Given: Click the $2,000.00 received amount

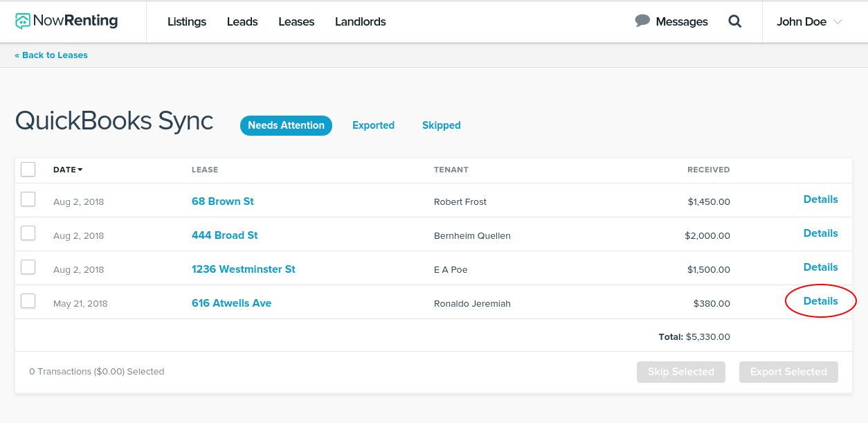Looking at the screenshot, I should [x=707, y=236].
